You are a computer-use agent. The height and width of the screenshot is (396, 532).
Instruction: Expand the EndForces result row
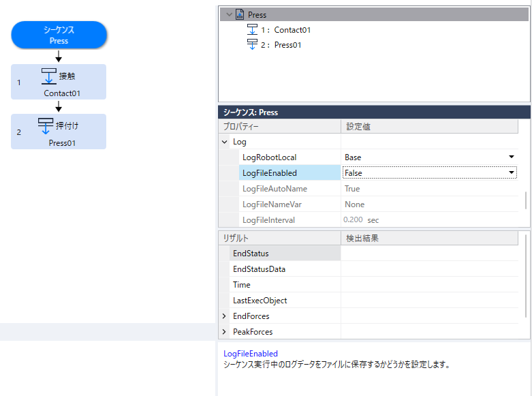tap(225, 316)
